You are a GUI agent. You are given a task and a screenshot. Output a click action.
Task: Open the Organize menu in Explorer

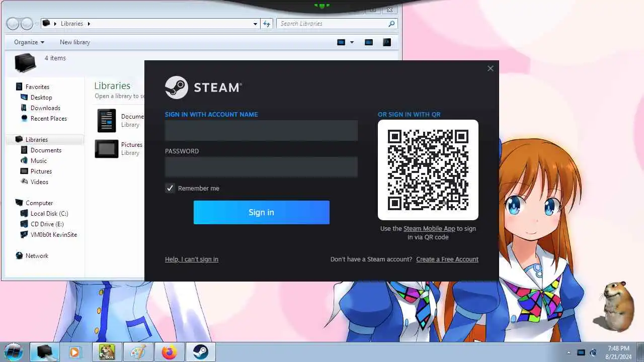[29, 42]
